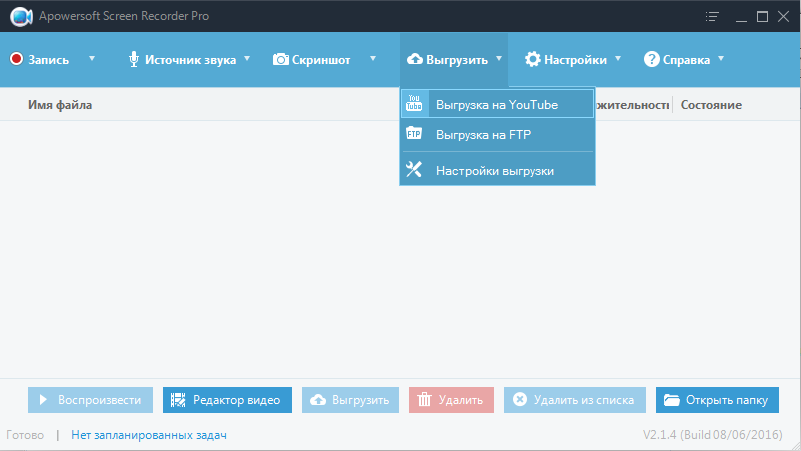This screenshot has width=801, height=451.
Task: Click the camera screenshot icon
Action: pos(280,59)
